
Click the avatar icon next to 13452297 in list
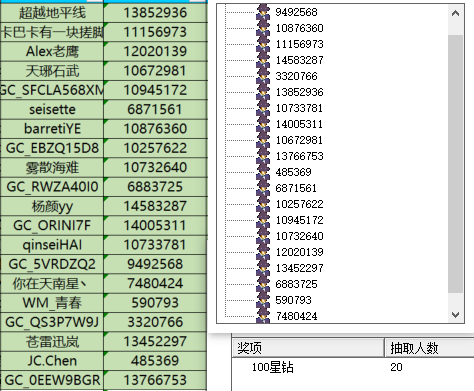click(x=263, y=268)
